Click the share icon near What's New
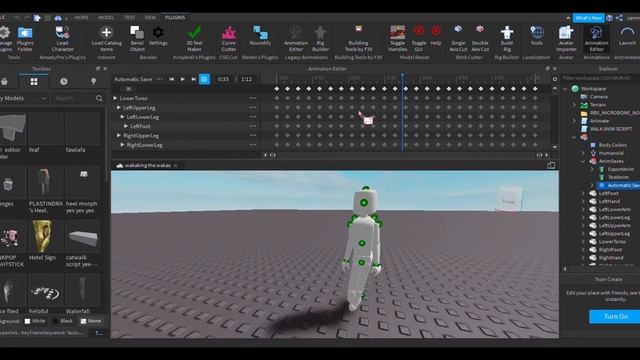 (x=619, y=18)
